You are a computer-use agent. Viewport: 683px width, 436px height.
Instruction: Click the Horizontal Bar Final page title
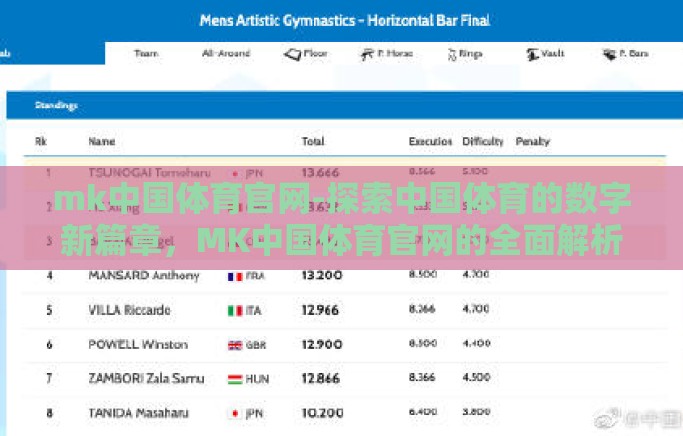tap(345, 20)
